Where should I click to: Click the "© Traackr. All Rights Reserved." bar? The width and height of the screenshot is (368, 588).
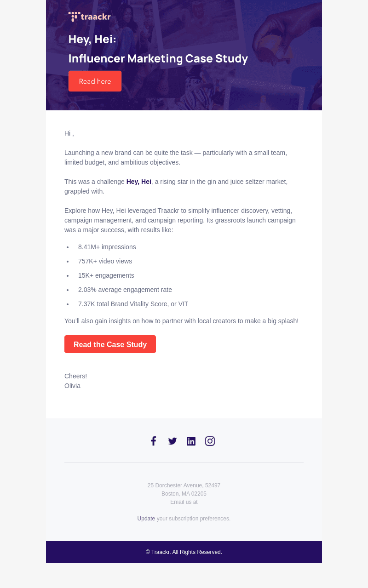(x=184, y=552)
